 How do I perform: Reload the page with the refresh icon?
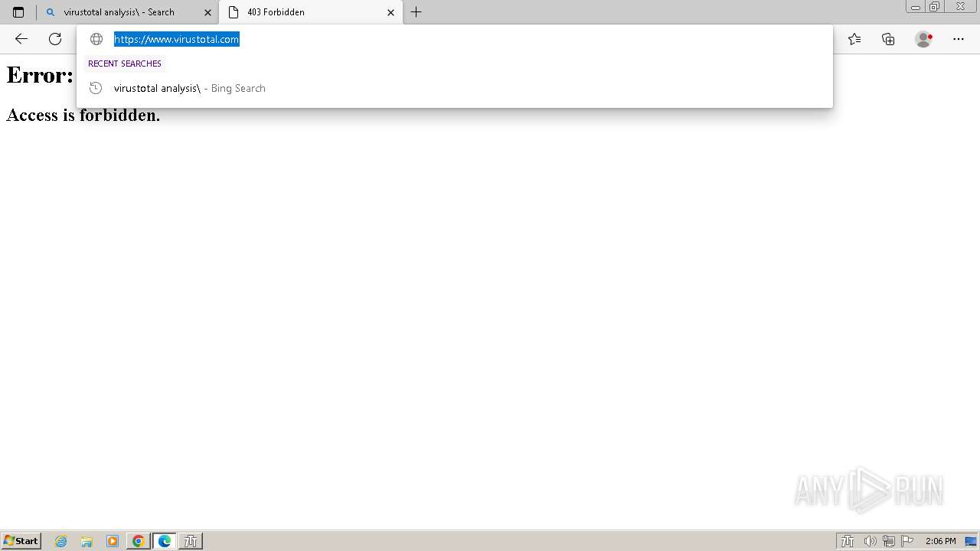(55, 39)
